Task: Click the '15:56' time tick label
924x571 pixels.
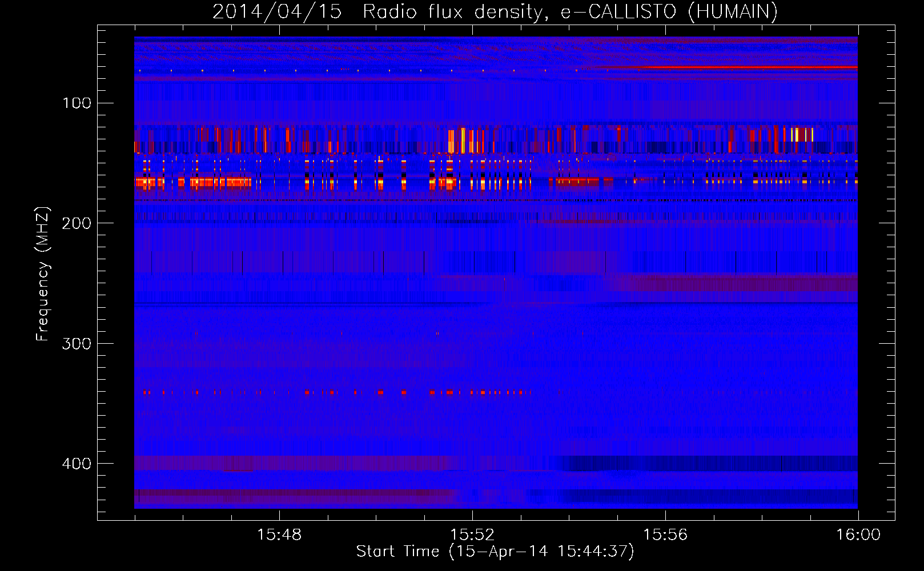Action: [x=665, y=535]
